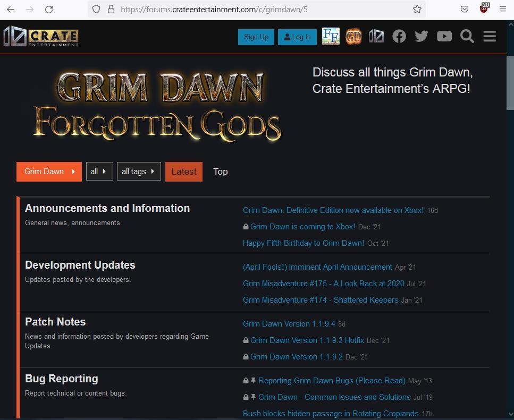Open 'Common Issues and Solutions' topic
Image resolution: width=514 pixels, height=420 pixels.
click(334, 397)
